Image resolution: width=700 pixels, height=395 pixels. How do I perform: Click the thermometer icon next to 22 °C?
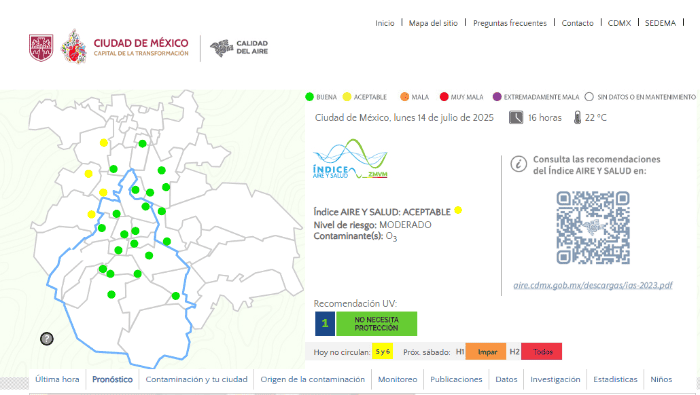point(577,118)
